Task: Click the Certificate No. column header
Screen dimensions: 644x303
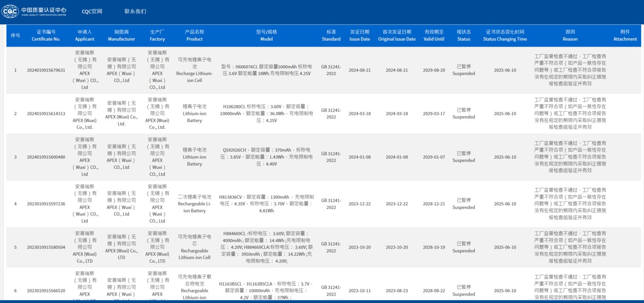Action: 46,36
